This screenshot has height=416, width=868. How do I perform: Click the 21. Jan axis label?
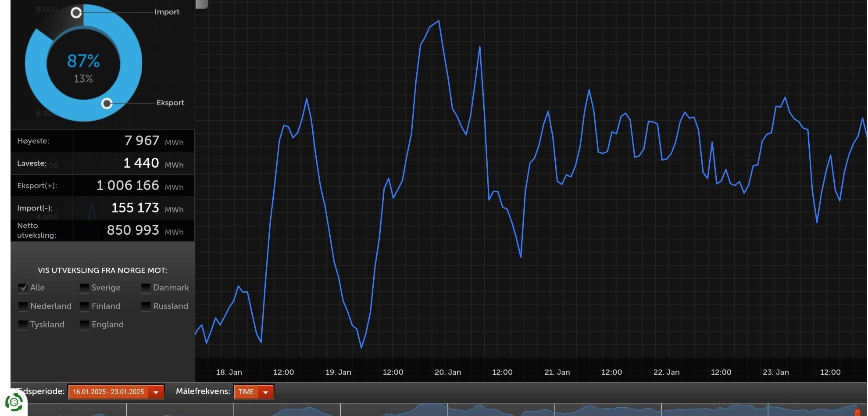coord(557,372)
